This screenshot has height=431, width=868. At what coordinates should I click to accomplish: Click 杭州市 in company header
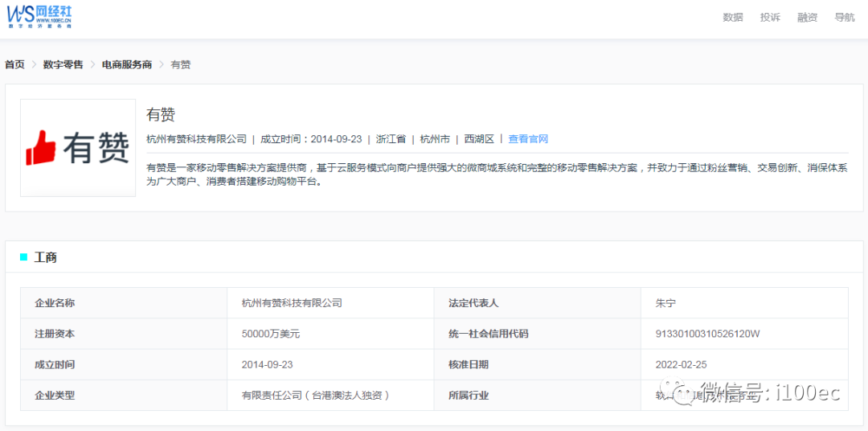(x=435, y=139)
